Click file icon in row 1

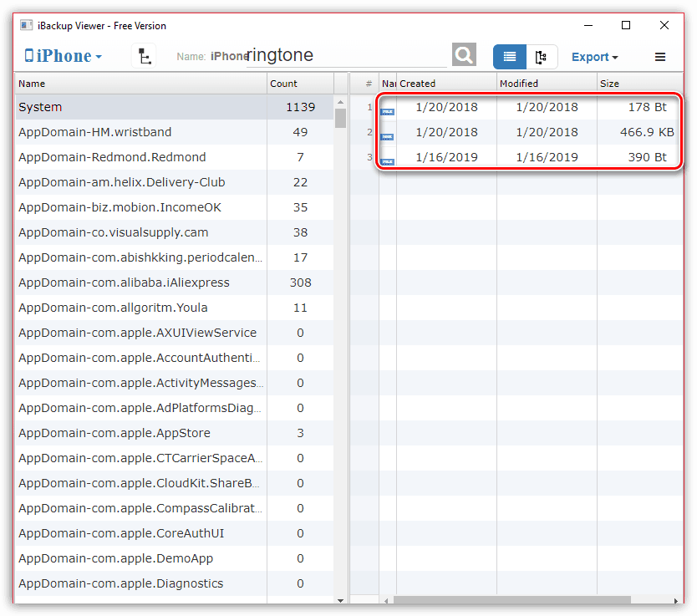(x=388, y=111)
